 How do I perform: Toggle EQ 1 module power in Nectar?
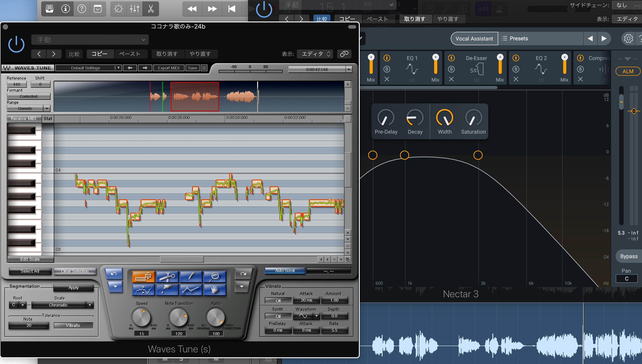tap(387, 58)
